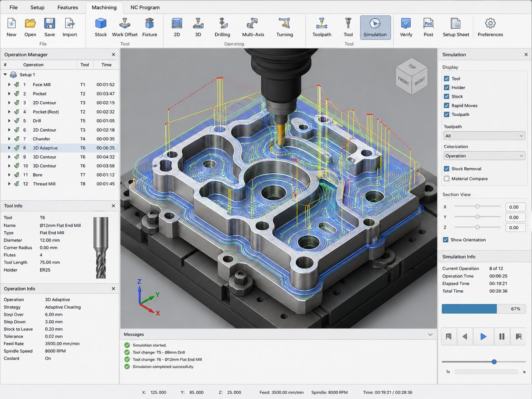Enable the Material Compare checkbox
This screenshot has width=532, height=399.
click(x=447, y=179)
